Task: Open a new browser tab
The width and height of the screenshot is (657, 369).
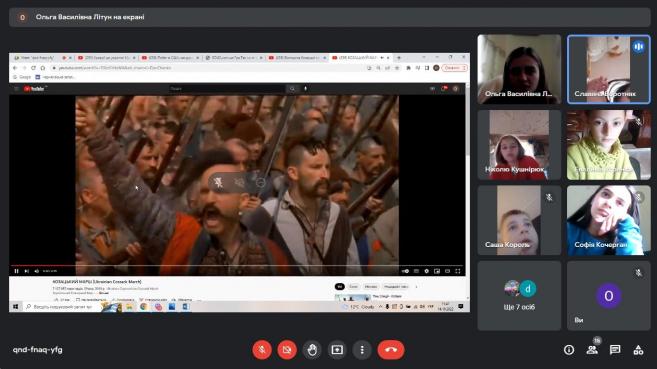Action: pos(398,57)
